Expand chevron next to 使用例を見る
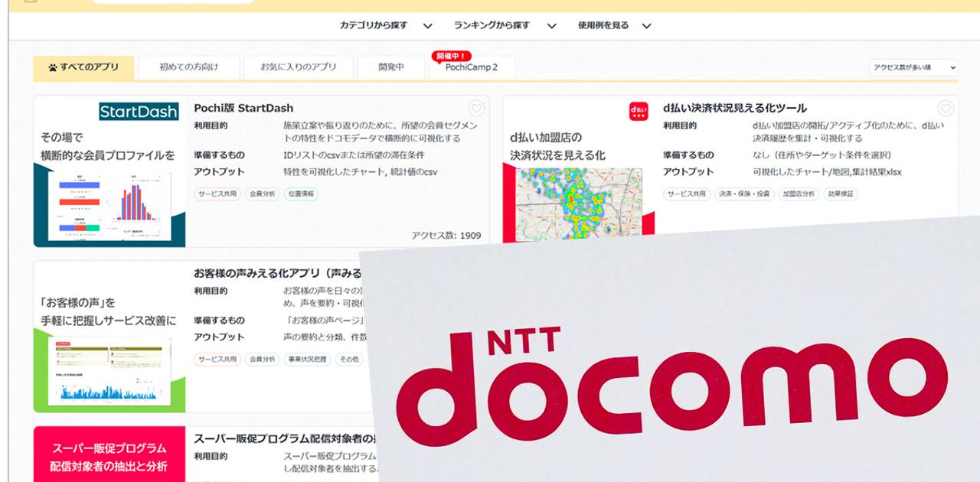This screenshot has height=482, width=980. [x=646, y=26]
